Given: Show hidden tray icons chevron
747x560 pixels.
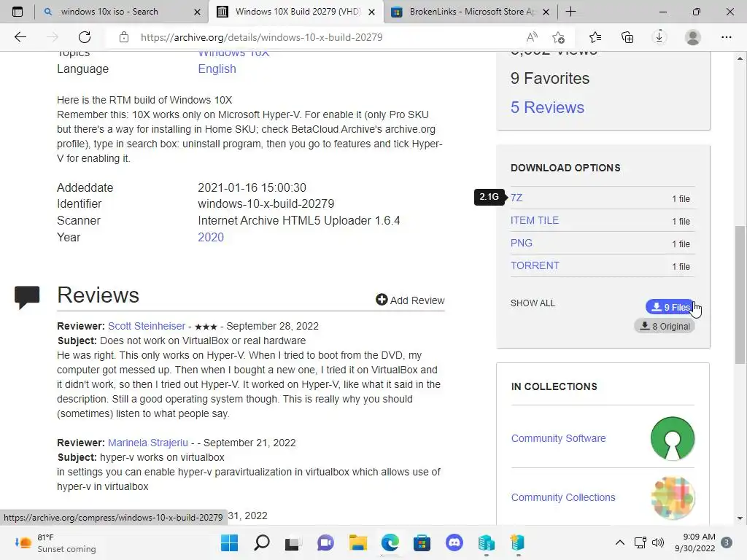Looking at the screenshot, I should [x=620, y=542].
